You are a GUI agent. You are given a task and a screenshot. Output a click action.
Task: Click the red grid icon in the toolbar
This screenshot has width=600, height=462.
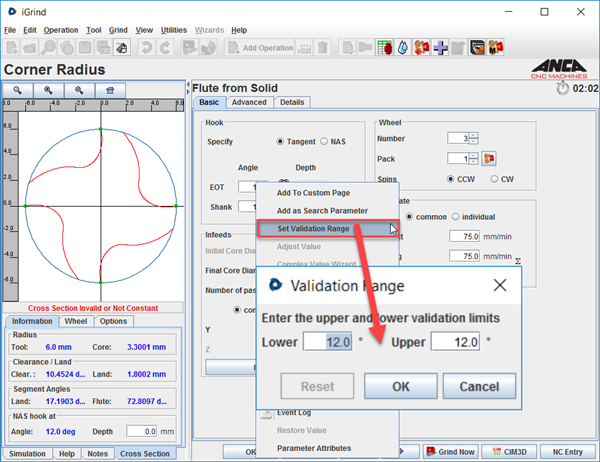[x=385, y=47]
